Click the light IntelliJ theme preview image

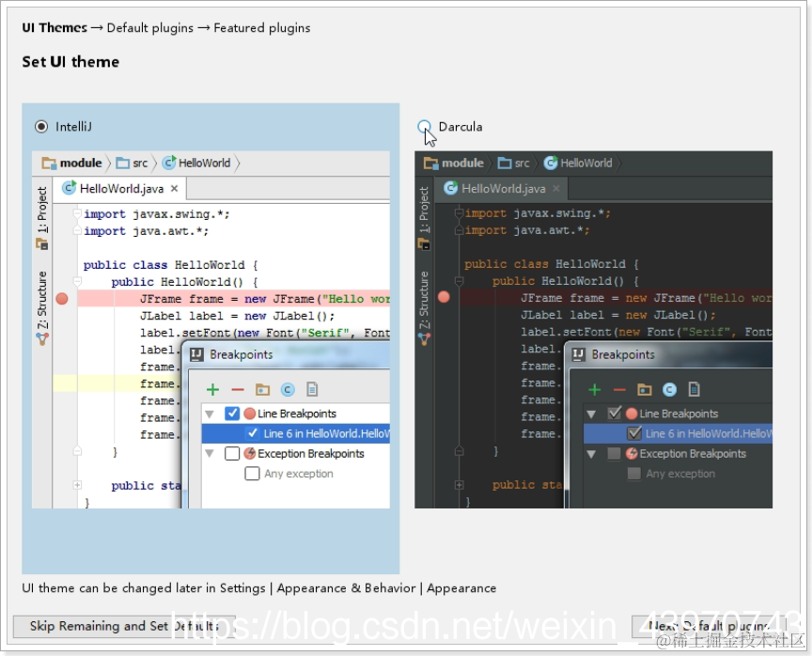tap(211, 329)
